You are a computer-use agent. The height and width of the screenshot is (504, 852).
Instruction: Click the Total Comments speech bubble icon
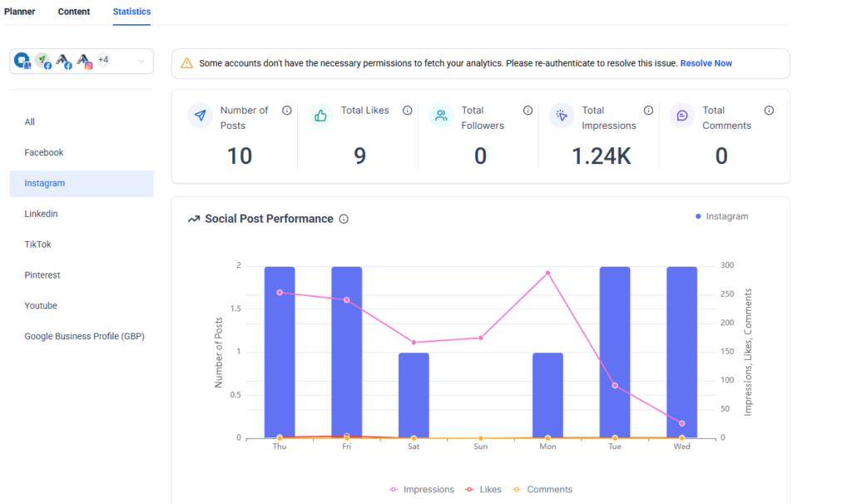tap(682, 116)
